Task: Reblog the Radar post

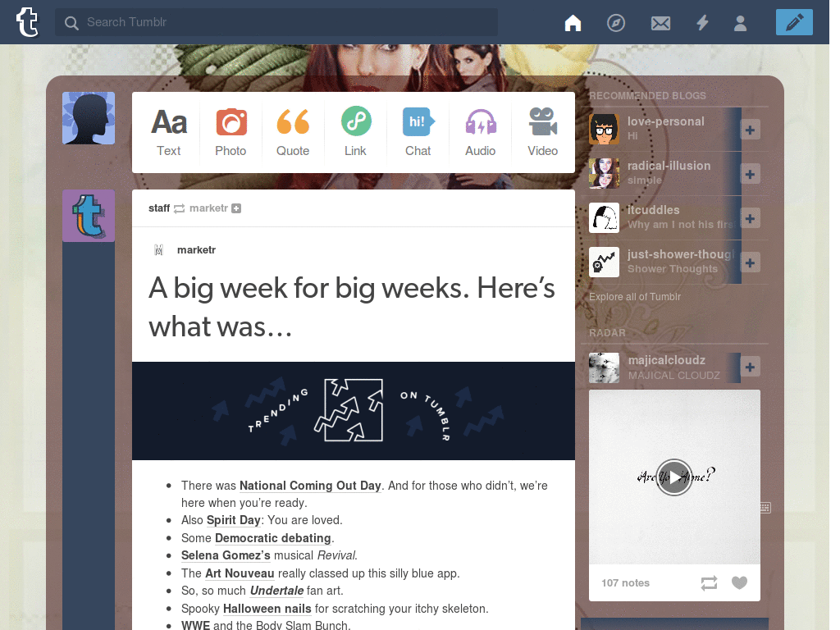Action: coord(709,583)
